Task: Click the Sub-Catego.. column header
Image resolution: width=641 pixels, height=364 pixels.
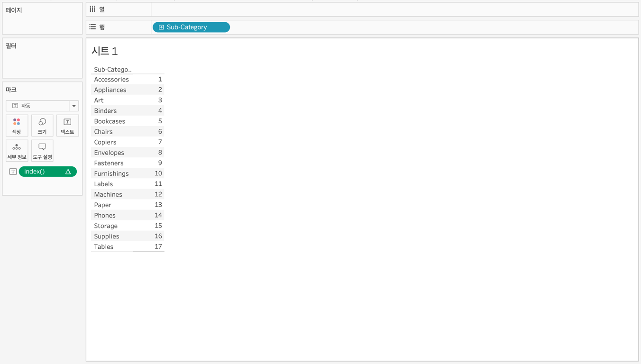Action: coord(113,69)
